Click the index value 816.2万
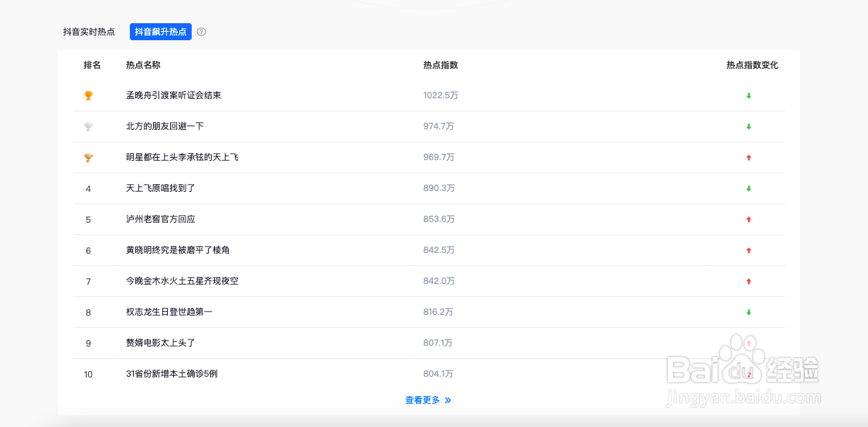This screenshot has width=868, height=427. [x=438, y=313]
